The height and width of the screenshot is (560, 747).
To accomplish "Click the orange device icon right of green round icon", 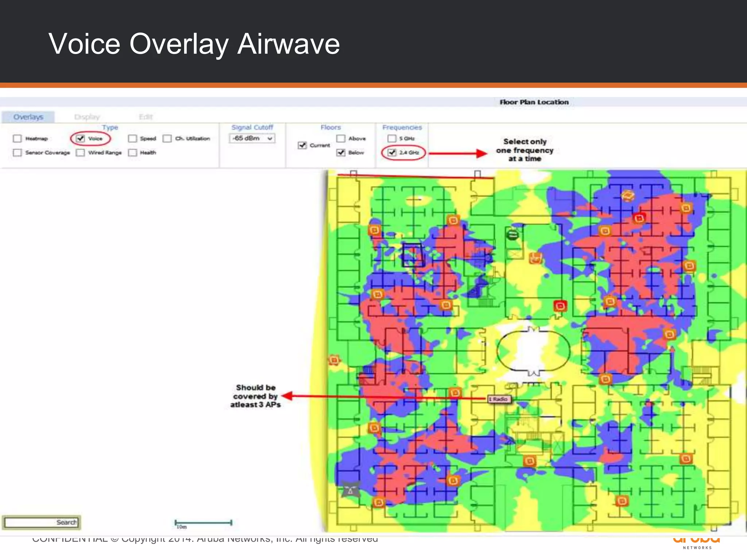I will 535,258.
